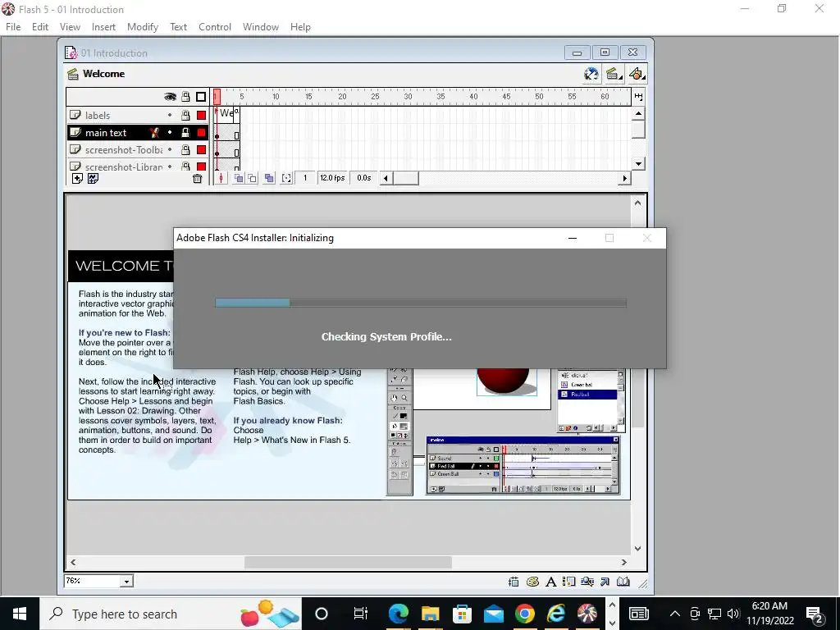Open the Movie Explorer icon
The image size is (840, 630).
click(x=587, y=582)
